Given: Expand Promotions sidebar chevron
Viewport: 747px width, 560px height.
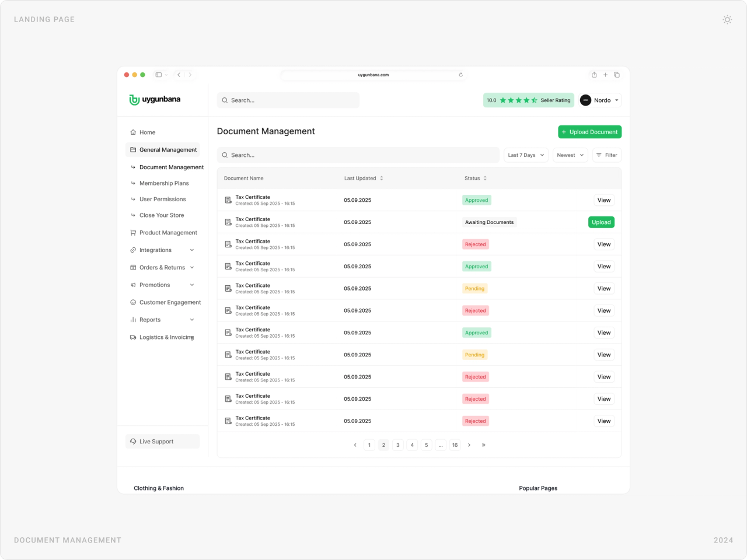Looking at the screenshot, I should [x=192, y=285].
